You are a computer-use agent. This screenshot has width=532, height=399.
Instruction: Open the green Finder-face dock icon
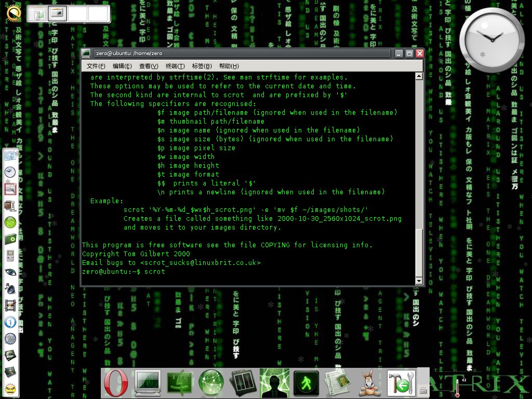(179, 383)
